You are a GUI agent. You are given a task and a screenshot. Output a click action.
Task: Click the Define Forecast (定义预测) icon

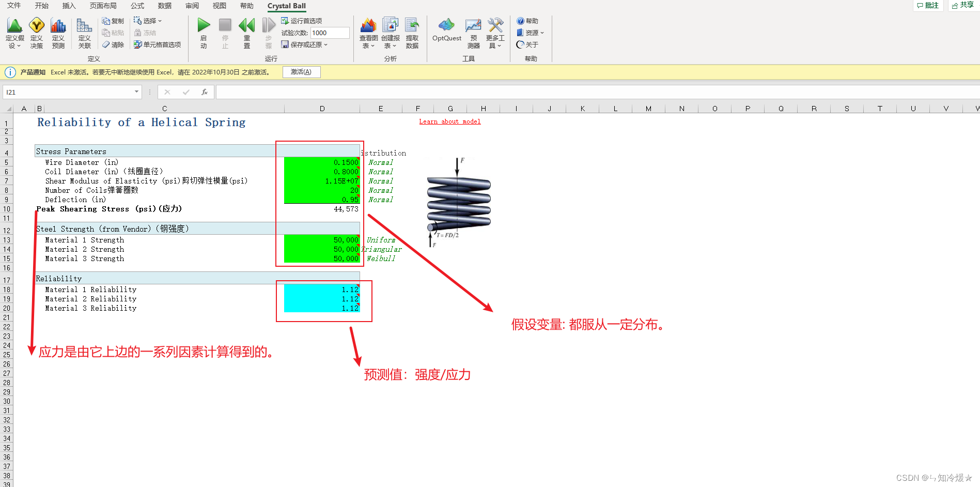(x=58, y=26)
